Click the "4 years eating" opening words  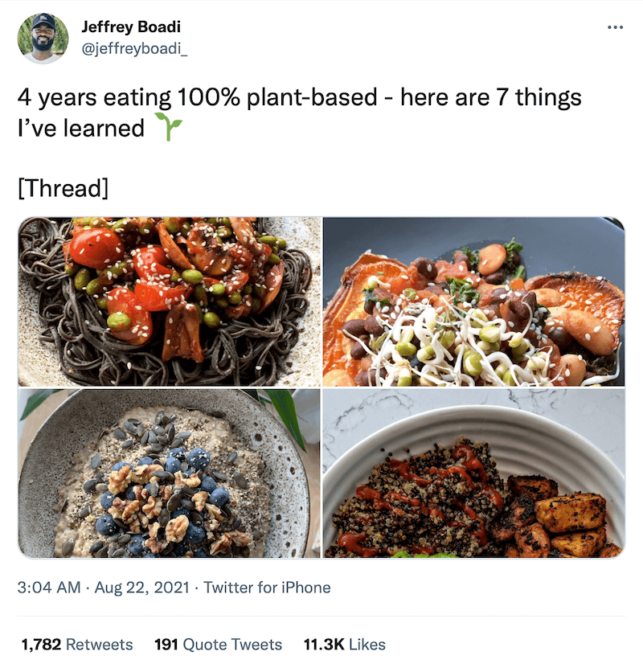click(95, 98)
